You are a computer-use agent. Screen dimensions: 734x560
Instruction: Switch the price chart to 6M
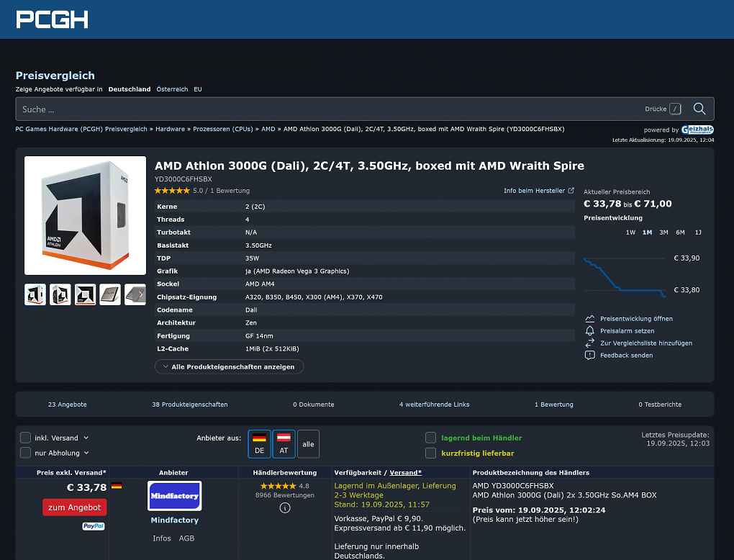(x=680, y=232)
